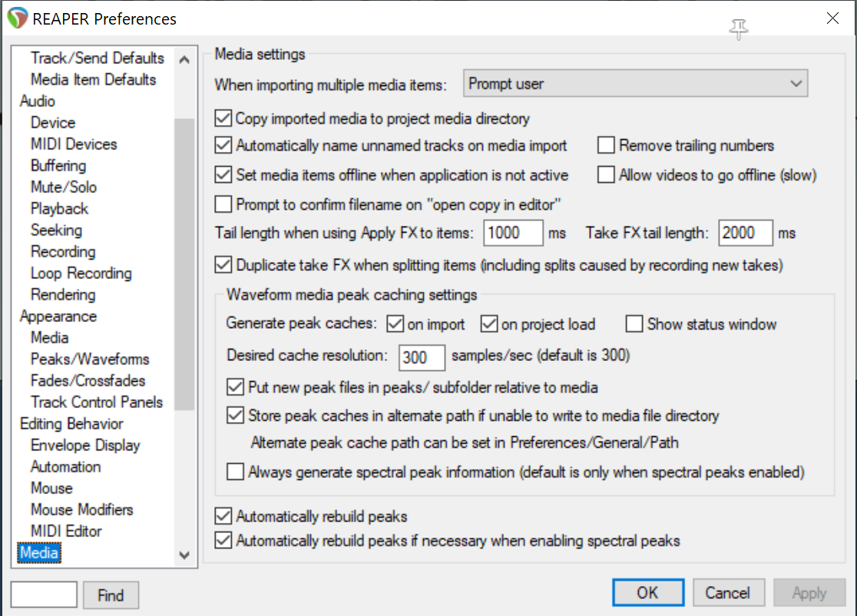
Task: Click the REAPER logo icon in title bar
Action: [x=18, y=18]
